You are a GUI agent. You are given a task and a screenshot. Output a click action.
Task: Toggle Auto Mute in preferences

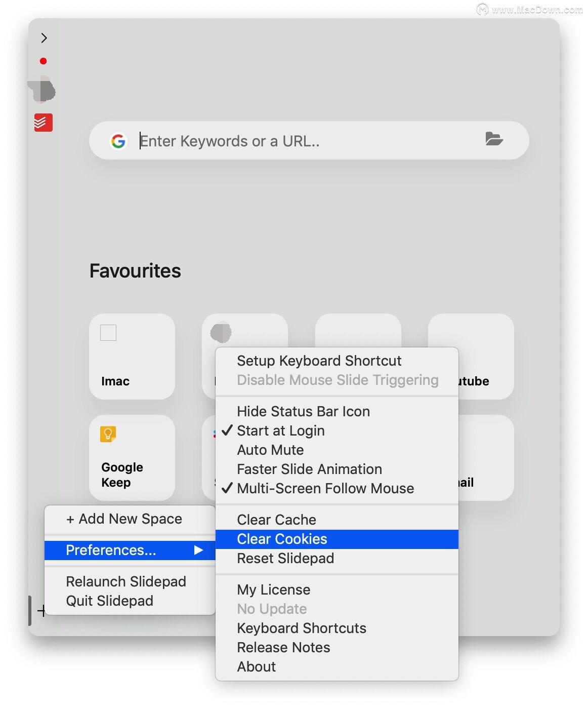pos(337,450)
